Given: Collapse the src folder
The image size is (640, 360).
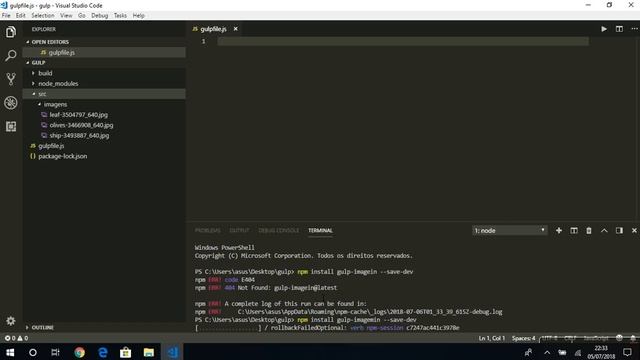Looking at the screenshot, I should point(104,94).
